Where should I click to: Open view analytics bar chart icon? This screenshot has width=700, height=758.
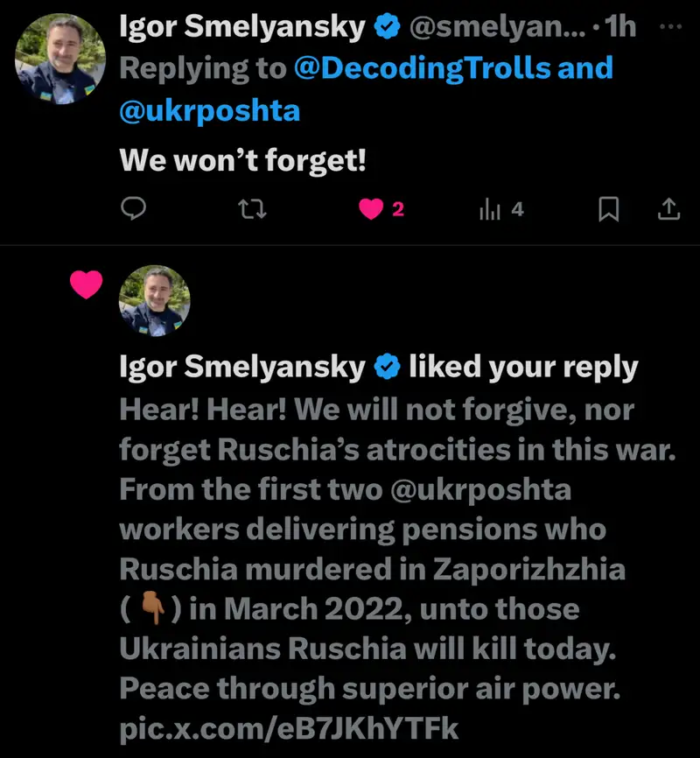pyautogui.click(x=489, y=209)
